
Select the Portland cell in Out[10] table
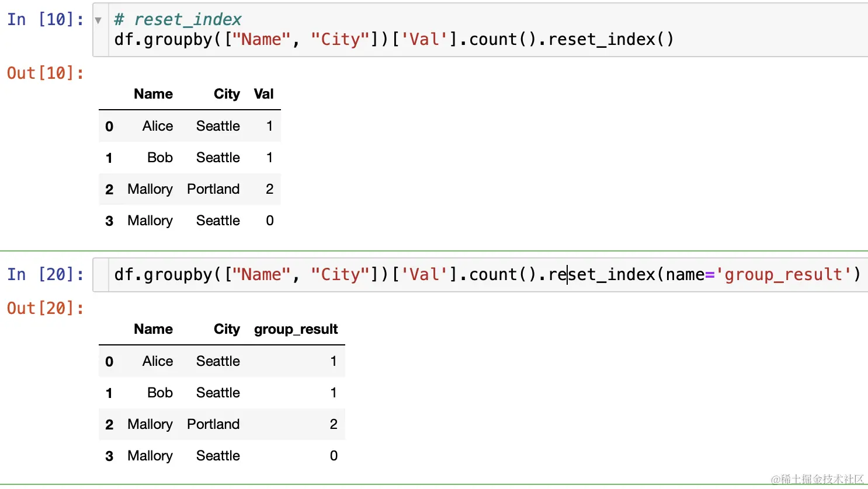tap(213, 189)
